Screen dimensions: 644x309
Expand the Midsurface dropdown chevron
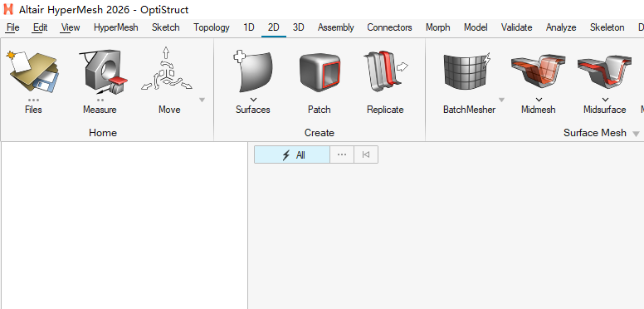[x=605, y=100]
